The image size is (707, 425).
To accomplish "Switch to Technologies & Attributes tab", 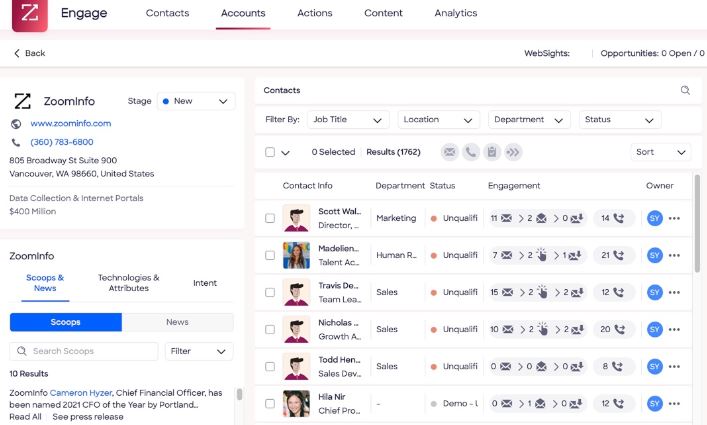I will point(129,283).
